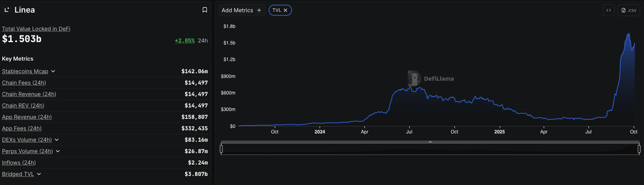Open the embed code icon button
The width and height of the screenshot is (644, 185).
click(x=608, y=10)
